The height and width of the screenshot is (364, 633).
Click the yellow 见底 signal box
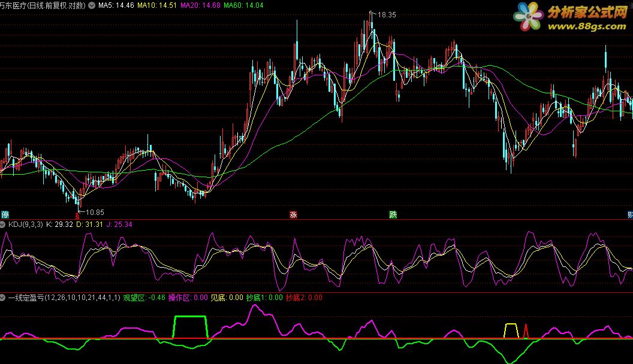511,330
